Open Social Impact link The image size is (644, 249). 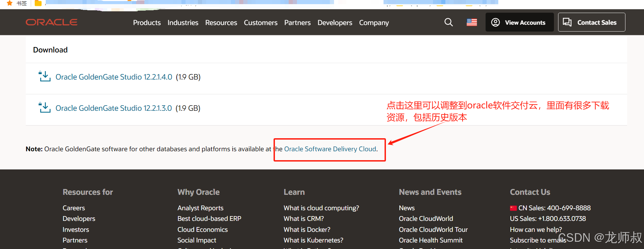[x=197, y=240]
